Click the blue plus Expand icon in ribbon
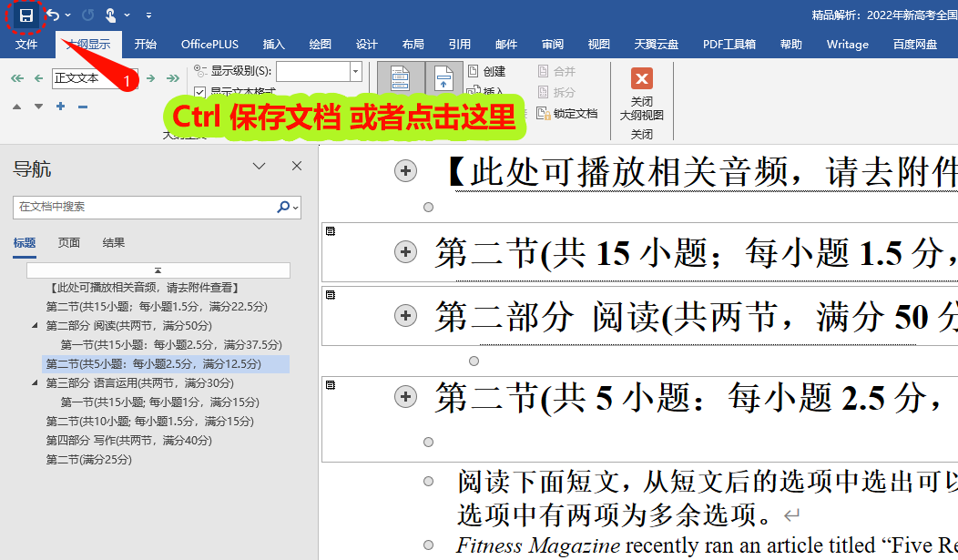Image resolution: width=958 pixels, height=560 pixels. 60,107
